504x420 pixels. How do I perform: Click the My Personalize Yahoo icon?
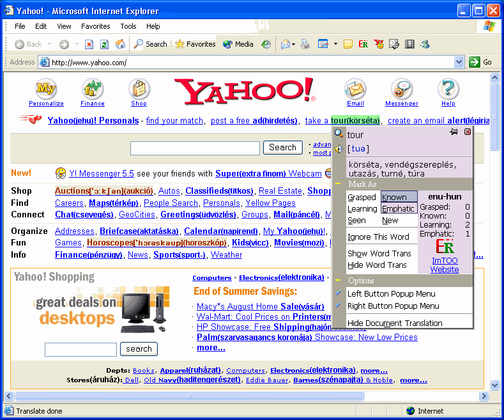click(x=46, y=88)
